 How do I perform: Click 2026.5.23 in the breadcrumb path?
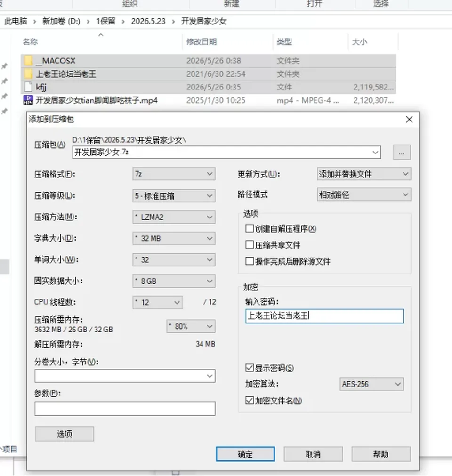(x=148, y=21)
